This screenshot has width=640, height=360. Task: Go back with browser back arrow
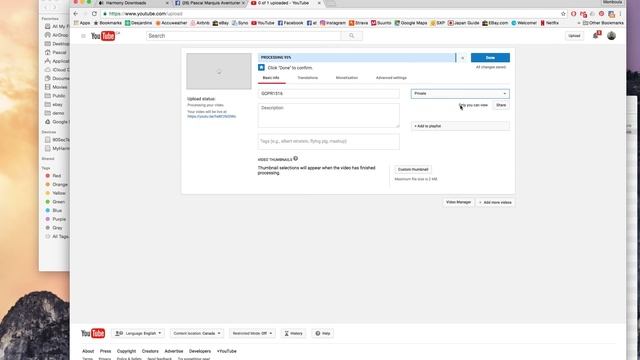(x=76, y=13)
